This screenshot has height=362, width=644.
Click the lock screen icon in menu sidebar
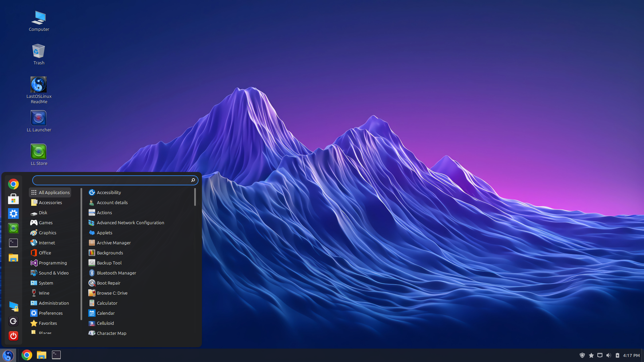click(13, 306)
